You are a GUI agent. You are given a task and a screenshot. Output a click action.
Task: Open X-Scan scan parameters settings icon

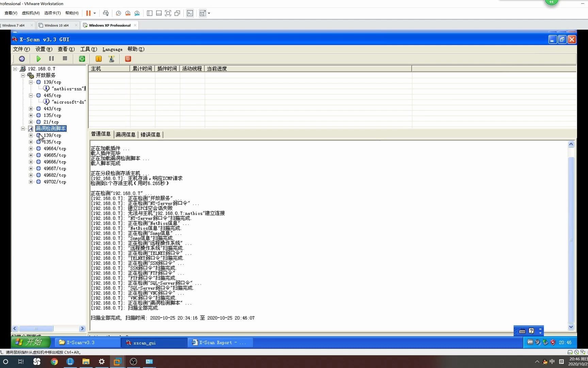point(22,59)
